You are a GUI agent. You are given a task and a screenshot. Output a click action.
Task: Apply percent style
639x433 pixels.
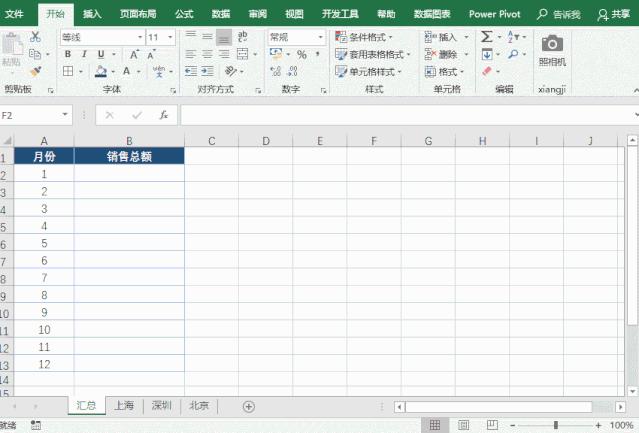coord(302,54)
